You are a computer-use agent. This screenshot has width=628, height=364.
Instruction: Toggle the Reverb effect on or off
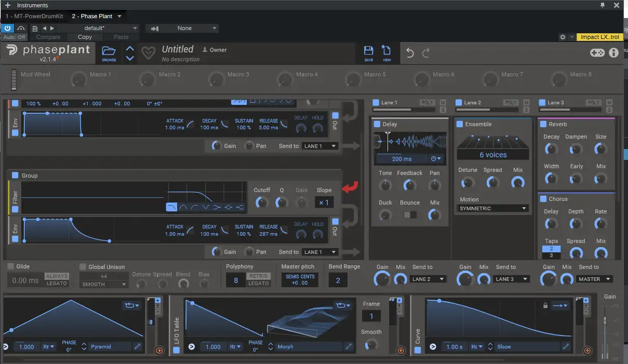pos(543,124)
